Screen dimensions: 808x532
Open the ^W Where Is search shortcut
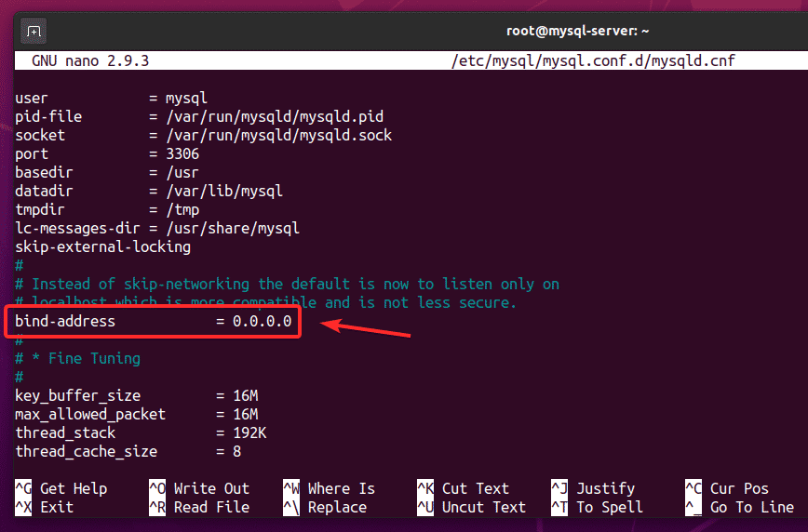pos(330,488)
